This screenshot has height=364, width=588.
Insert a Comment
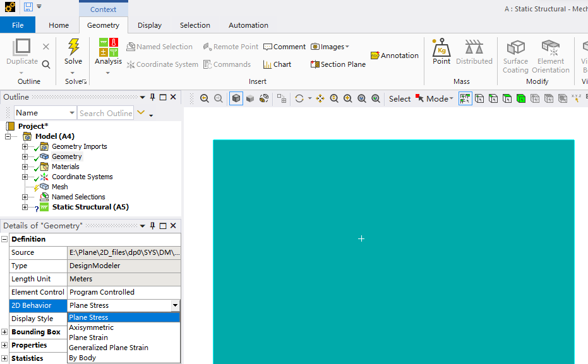[x=284, y=47]
